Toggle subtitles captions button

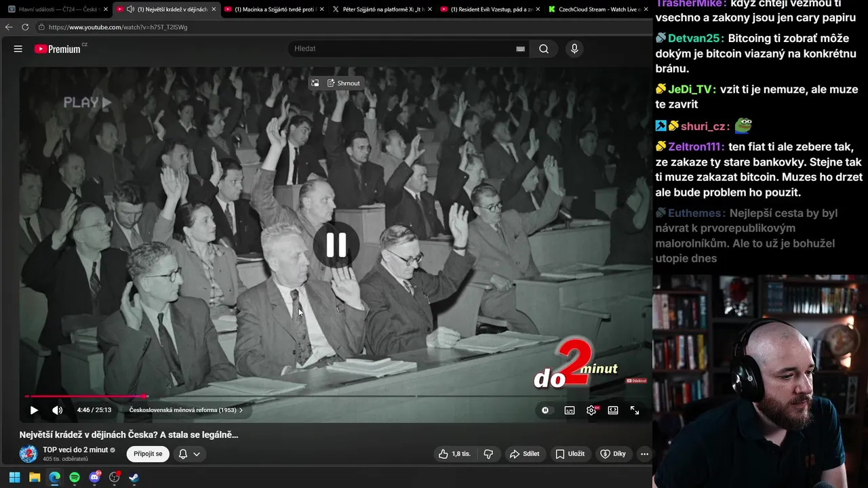[570, 410]
